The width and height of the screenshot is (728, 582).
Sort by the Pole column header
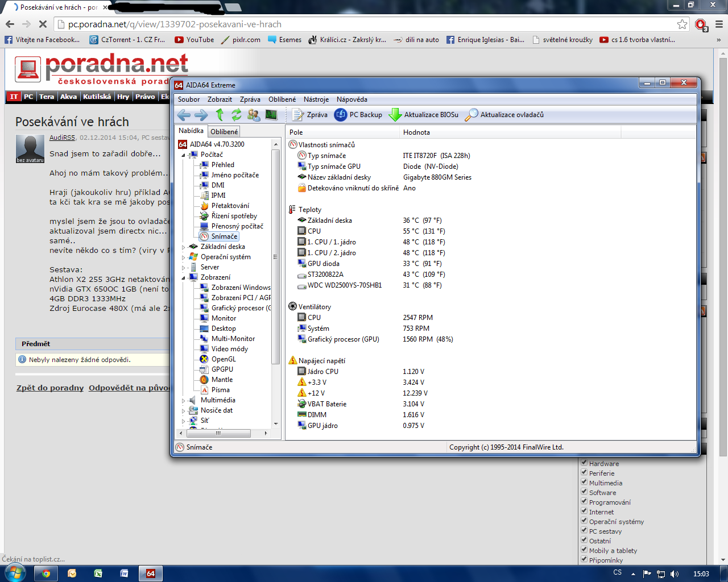click(x=343, y=132)
